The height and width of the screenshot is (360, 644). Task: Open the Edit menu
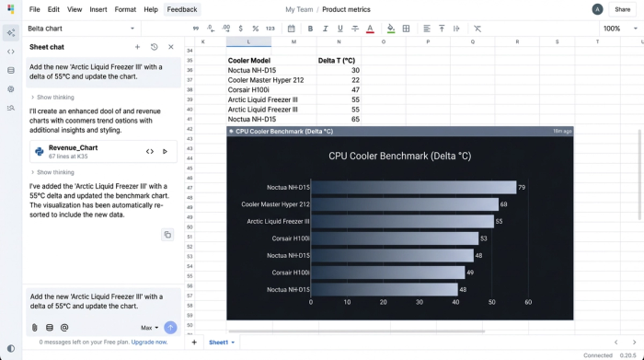[x=53, y=9]
